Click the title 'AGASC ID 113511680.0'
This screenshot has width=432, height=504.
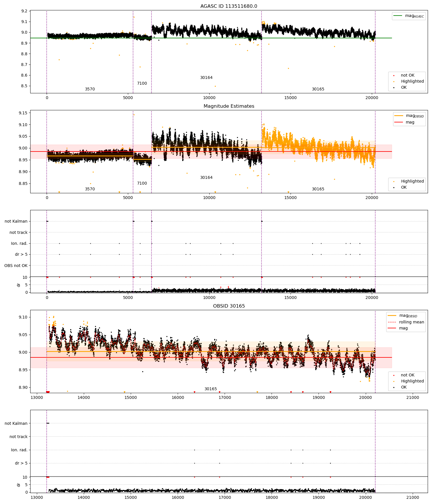click(x=229, y=6)
